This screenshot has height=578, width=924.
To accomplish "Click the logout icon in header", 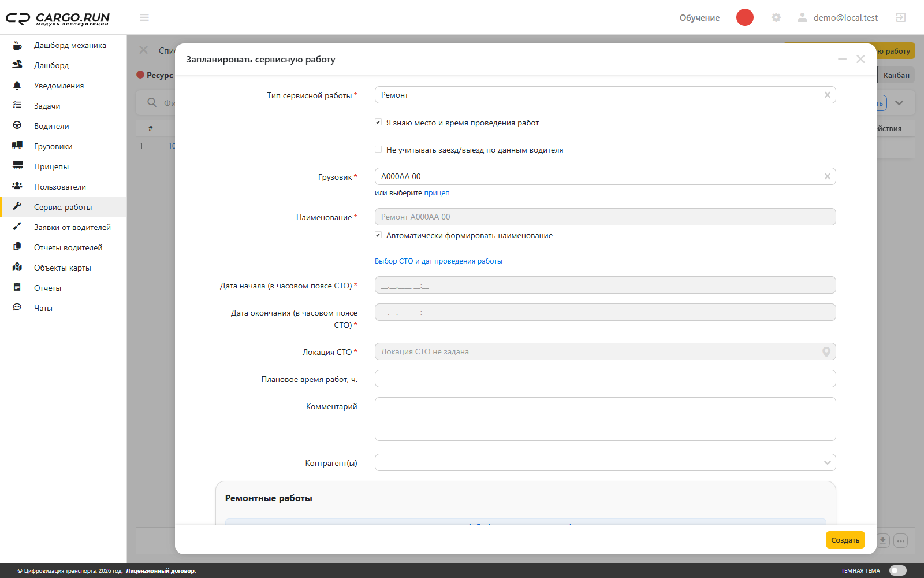I will click(x=901, y=17).
